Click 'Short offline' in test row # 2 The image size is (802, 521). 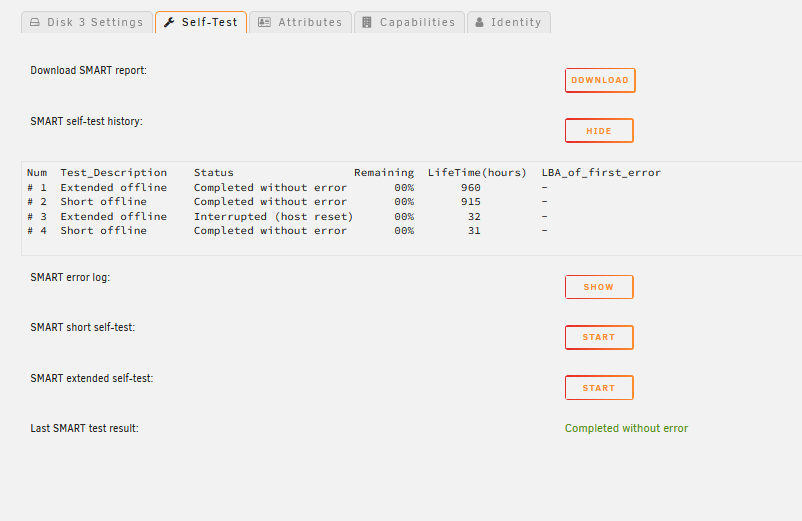click(104, 202)
